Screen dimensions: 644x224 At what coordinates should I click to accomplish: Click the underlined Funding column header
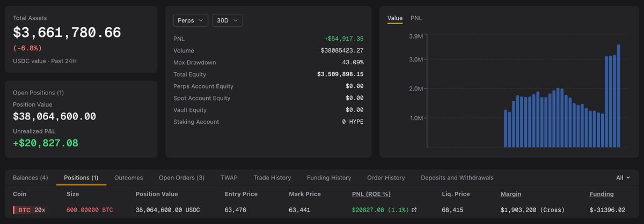click(x=602, y=194)
